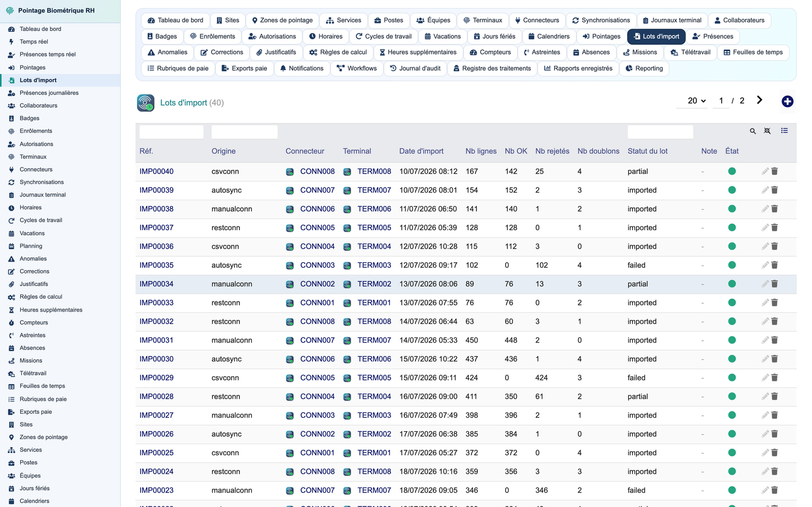812x507 pixels.
Task: Open Anomalies tab in top navigation
Action: [167, 52]
